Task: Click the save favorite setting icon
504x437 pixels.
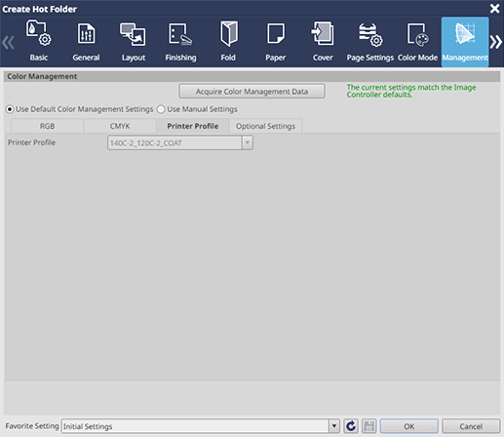Action: tap(368, 426)
